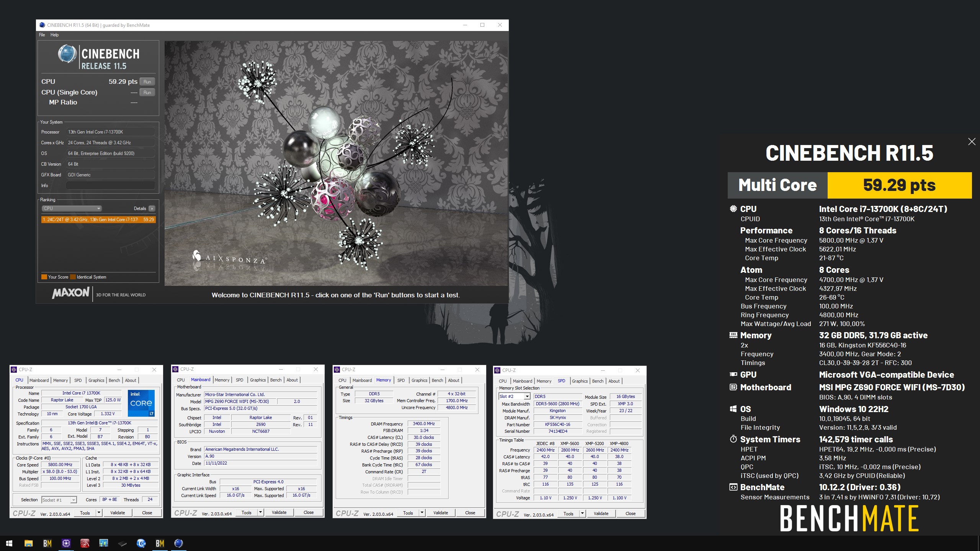The image size is (980, 551).
Task: Click the black chip taskbar icon
Action: pos(122,543)
